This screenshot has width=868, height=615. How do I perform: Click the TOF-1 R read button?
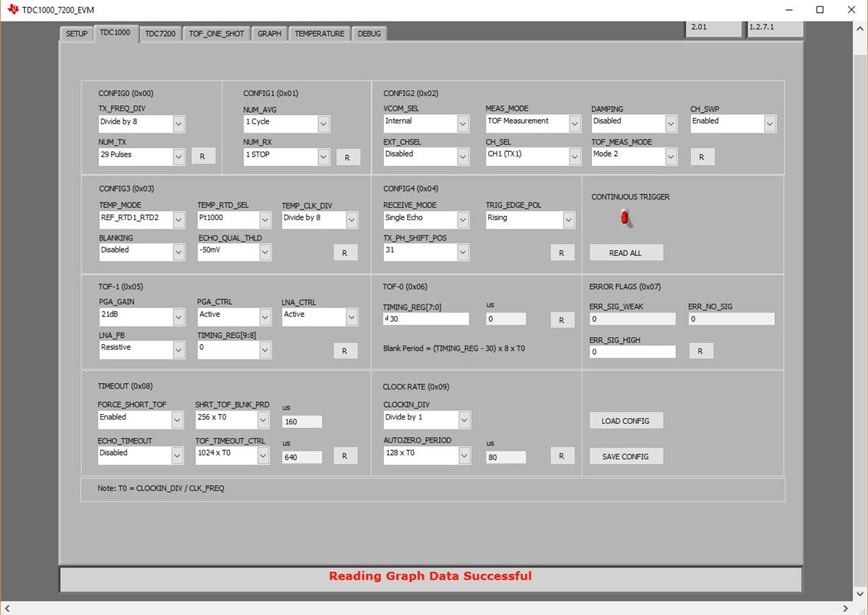tap(346, 351)
